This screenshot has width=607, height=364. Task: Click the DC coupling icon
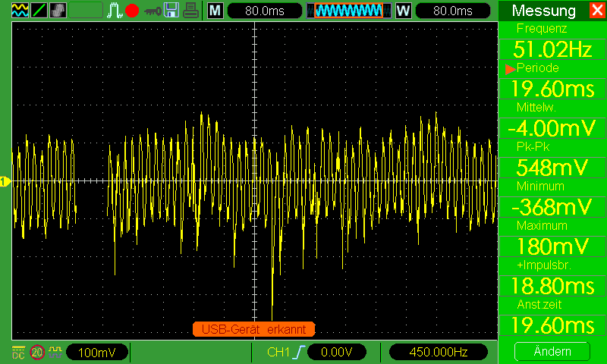[x=18, y=352]
